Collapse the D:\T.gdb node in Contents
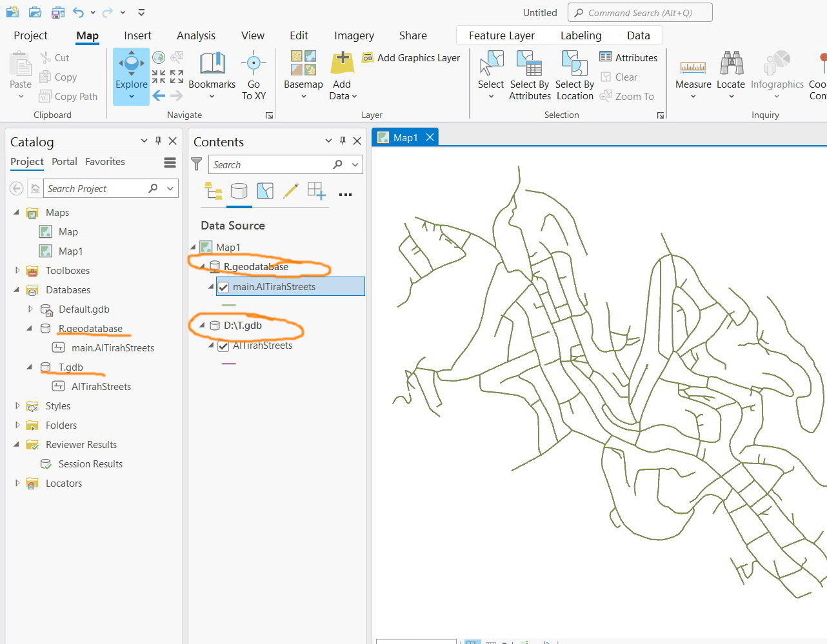Screen dimensions: 827x644 203,325
